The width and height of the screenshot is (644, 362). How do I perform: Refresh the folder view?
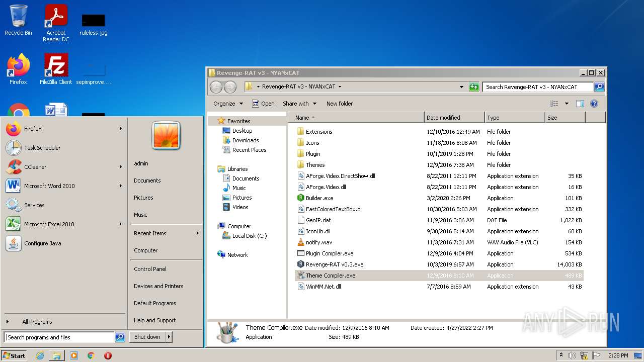[474, 87]
